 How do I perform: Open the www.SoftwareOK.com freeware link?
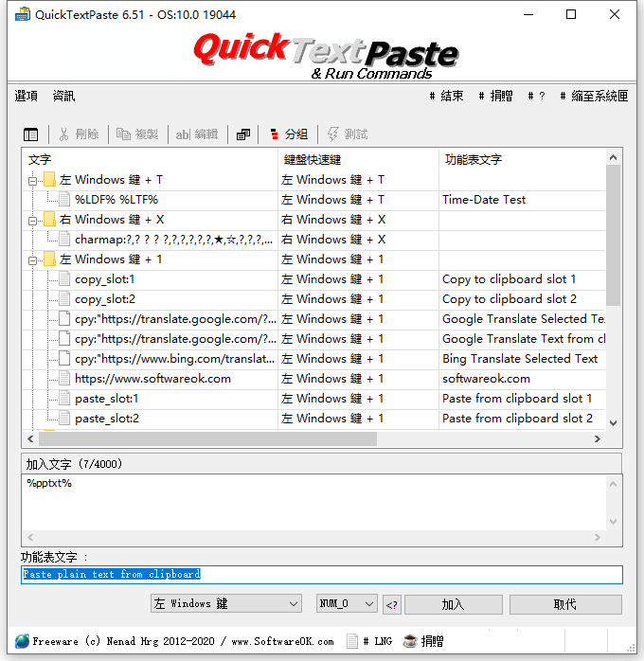283,641
